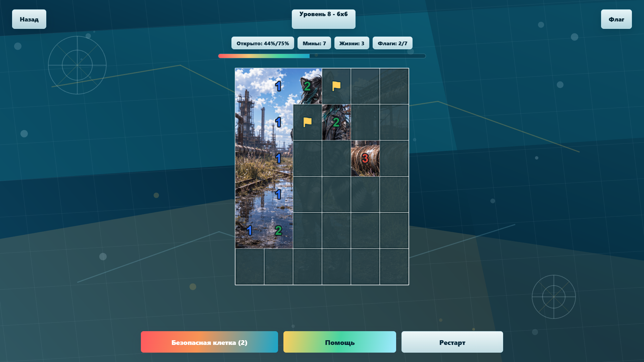Go back with the Назад button
Image resolution: width=644 pixels, height=362 pixels.
(x=29, y=19)
